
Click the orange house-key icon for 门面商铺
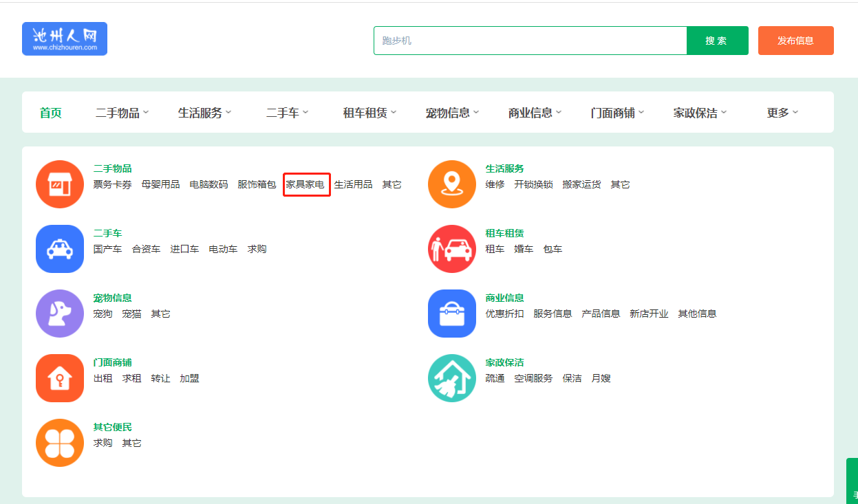60,378
